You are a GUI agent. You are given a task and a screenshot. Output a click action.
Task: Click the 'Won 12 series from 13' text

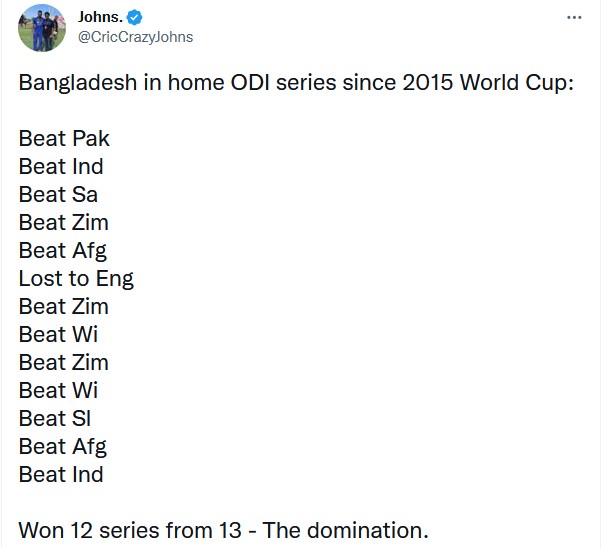(130, 531)
